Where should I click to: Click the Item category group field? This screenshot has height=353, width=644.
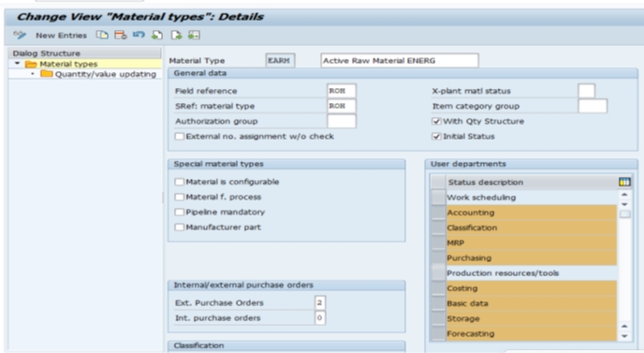(593, 106)
